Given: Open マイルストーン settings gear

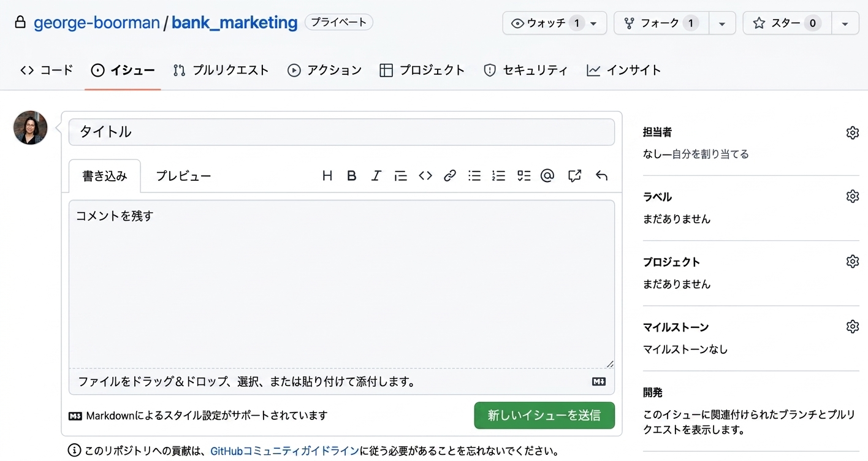Looking at the screenshot, I should click(x=852, y=326).
